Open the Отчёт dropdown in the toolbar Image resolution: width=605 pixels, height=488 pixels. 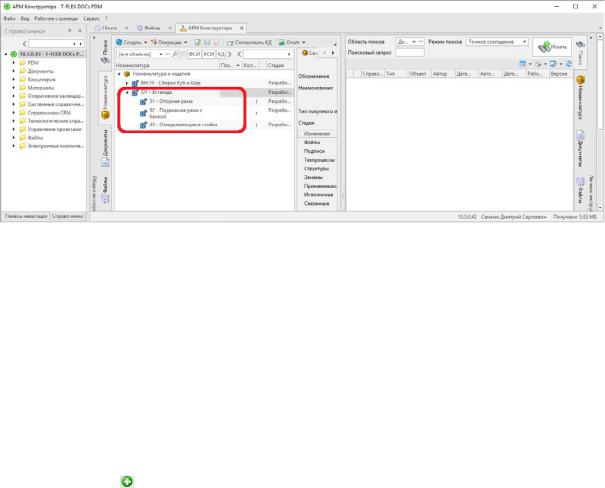pyautogui.click(x=292, y=42)
